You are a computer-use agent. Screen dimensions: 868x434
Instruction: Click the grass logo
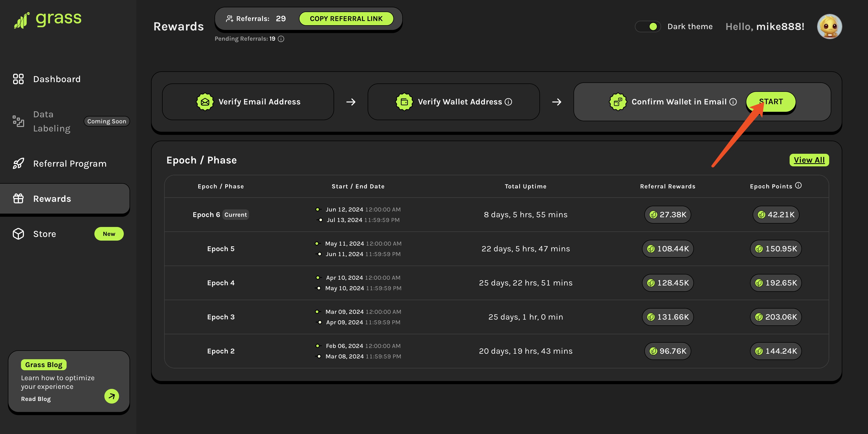[47, 20]
